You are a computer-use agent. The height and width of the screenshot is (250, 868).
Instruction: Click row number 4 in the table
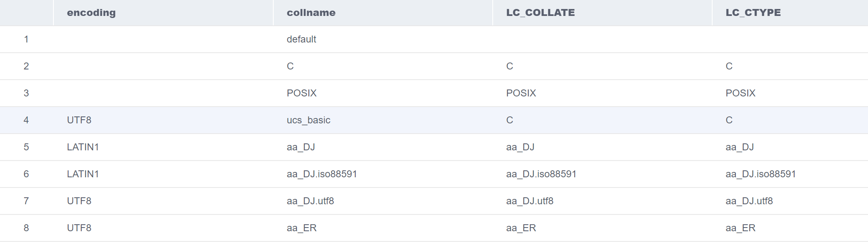(x=26, y=120)
